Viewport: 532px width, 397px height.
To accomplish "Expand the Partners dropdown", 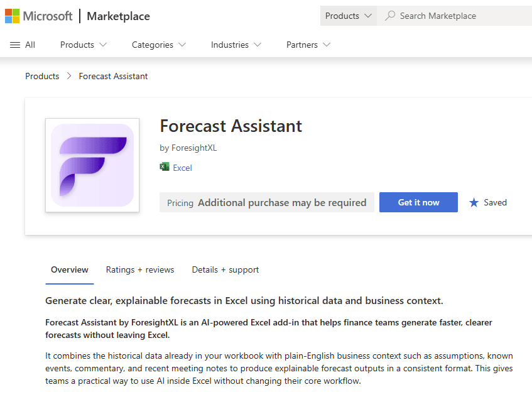I will pos(307,45).
